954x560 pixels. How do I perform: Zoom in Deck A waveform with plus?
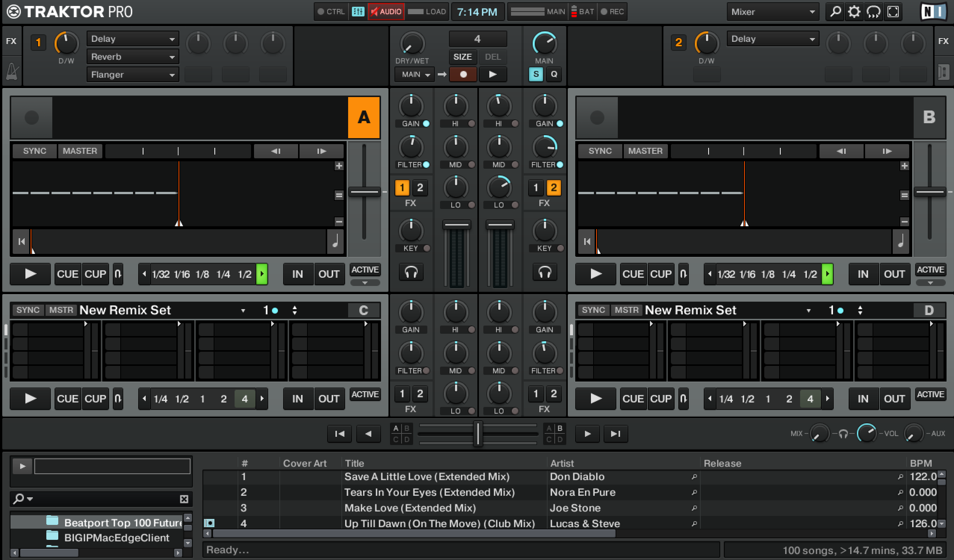coord(339,166)
